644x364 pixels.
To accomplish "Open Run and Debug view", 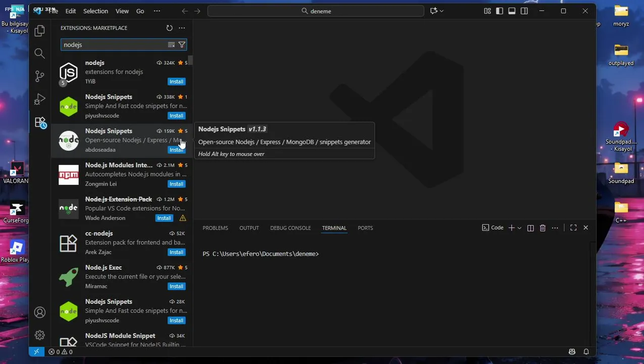I will point(39,99).
